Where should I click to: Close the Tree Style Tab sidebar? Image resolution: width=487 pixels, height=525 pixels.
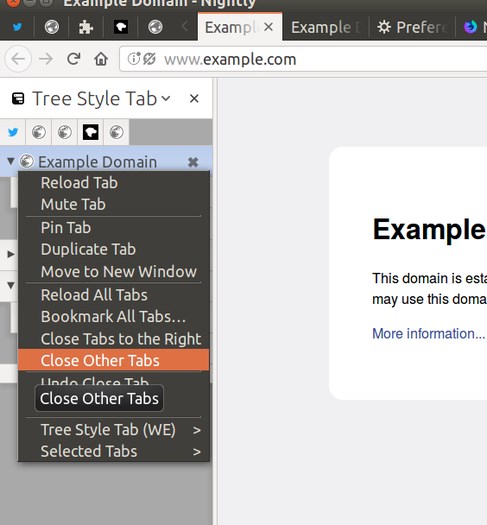tap(194, 99)
